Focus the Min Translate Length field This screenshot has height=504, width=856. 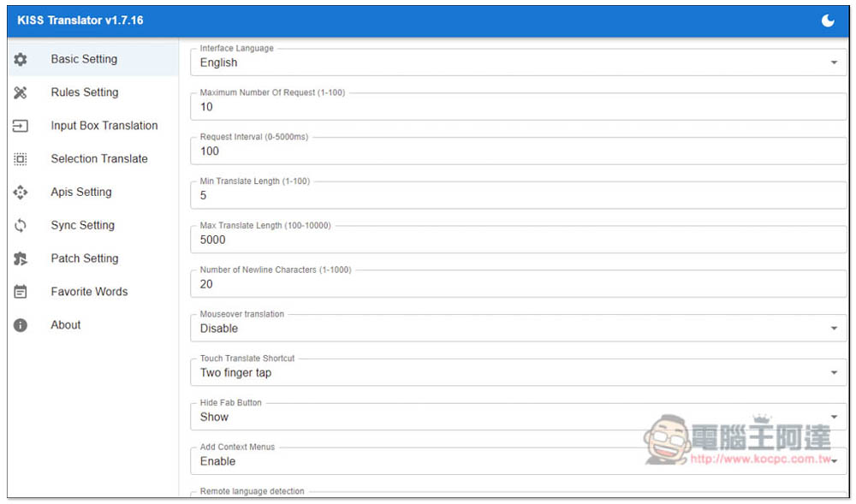(x=518, y=195)
